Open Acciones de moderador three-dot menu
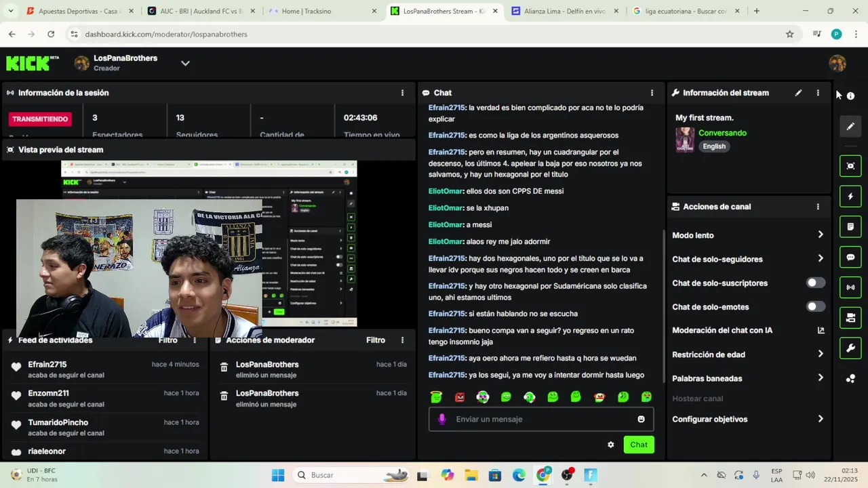Viewport: 868px width, 488px height. tap(402, 340)
